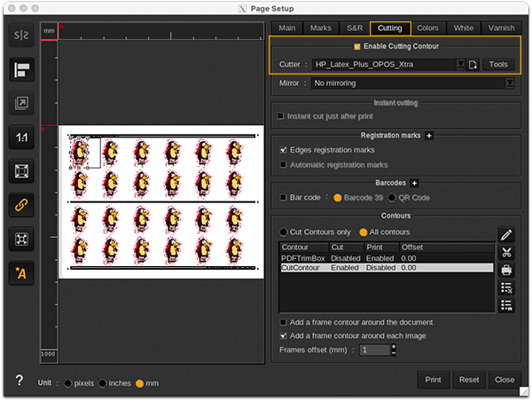
Task: Select the Cut Contours only radio button
Action: tap(284, 232)
